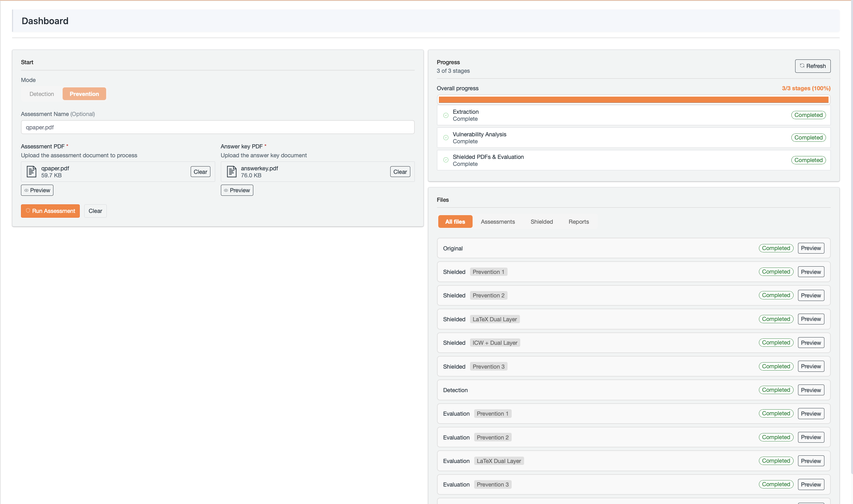Click the qpaper.pdf document file icon

click(31, 172)
